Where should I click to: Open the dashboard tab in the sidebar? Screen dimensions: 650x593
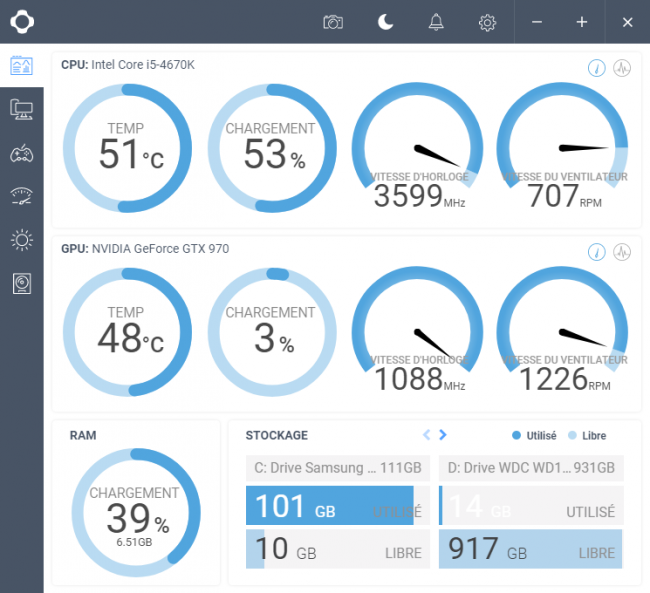22,66
